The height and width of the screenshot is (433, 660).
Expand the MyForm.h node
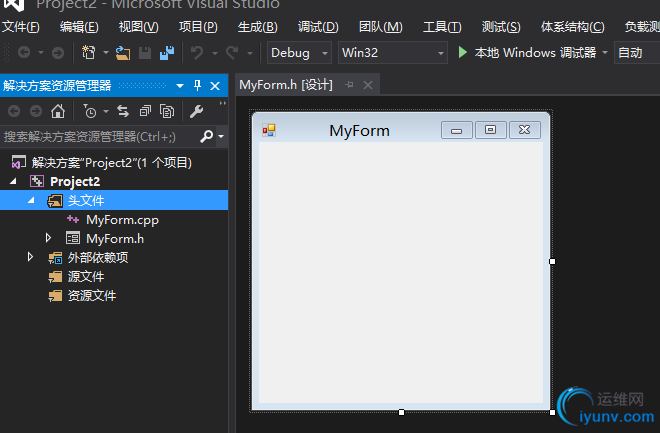[48, 238]
